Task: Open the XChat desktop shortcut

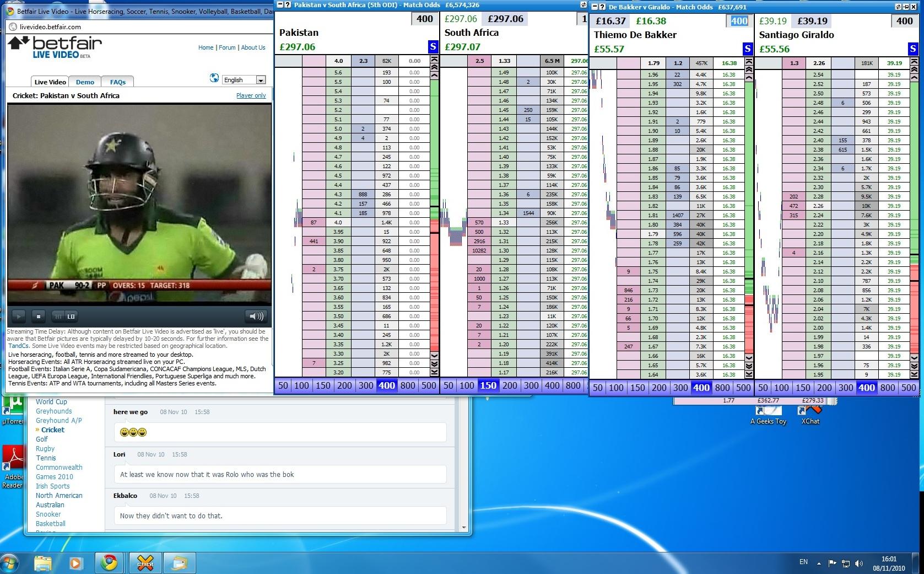Action: (810, 415)
